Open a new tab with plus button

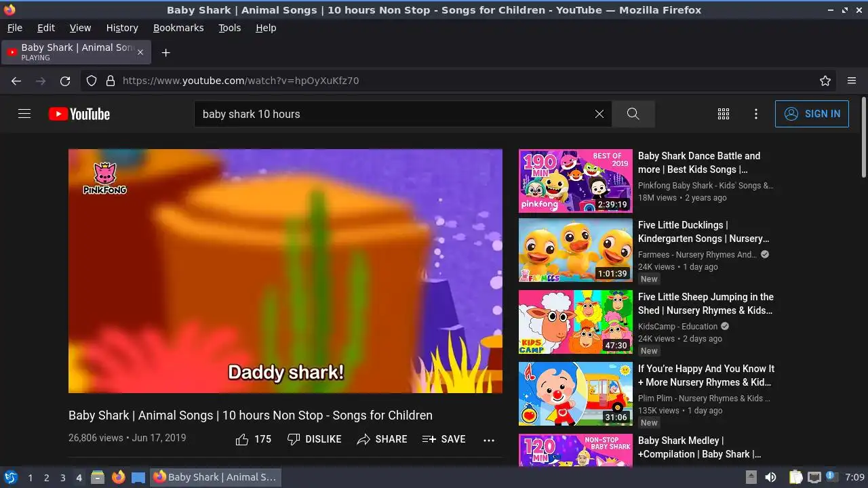[x=165, y=52]
